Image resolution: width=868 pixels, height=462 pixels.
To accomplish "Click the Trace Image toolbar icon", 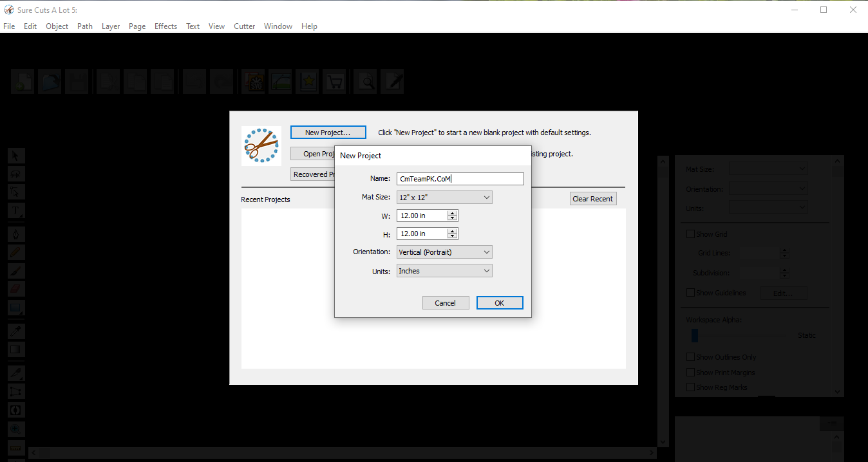I will click(280, 82).
